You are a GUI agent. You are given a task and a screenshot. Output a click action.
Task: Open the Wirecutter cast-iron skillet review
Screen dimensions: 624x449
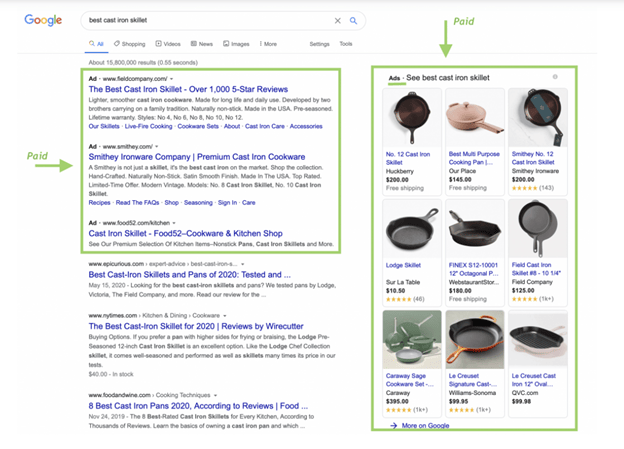196,326
